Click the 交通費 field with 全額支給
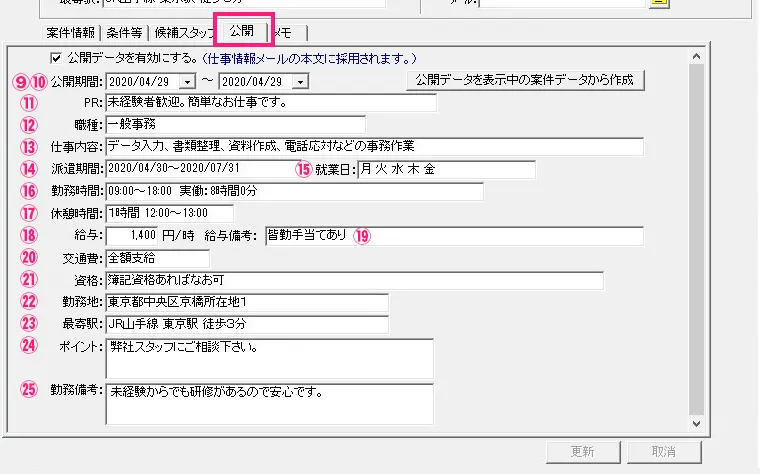Viewport: 760px width, 474px height. pyautogui.click(x=158, y=258)
